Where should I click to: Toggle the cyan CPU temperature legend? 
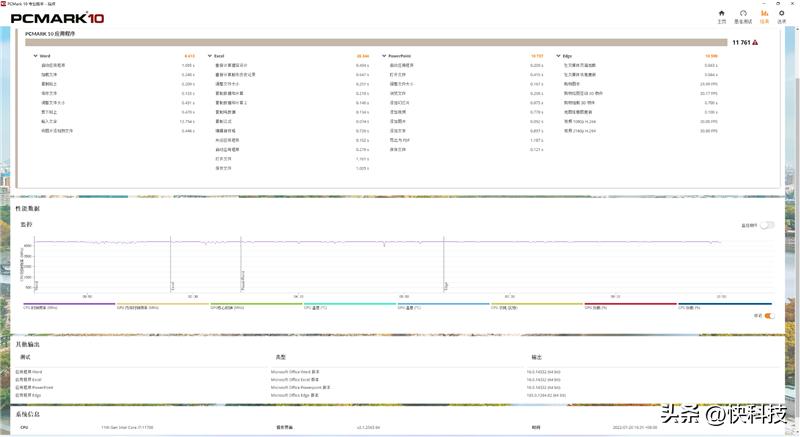coord(350,306)
